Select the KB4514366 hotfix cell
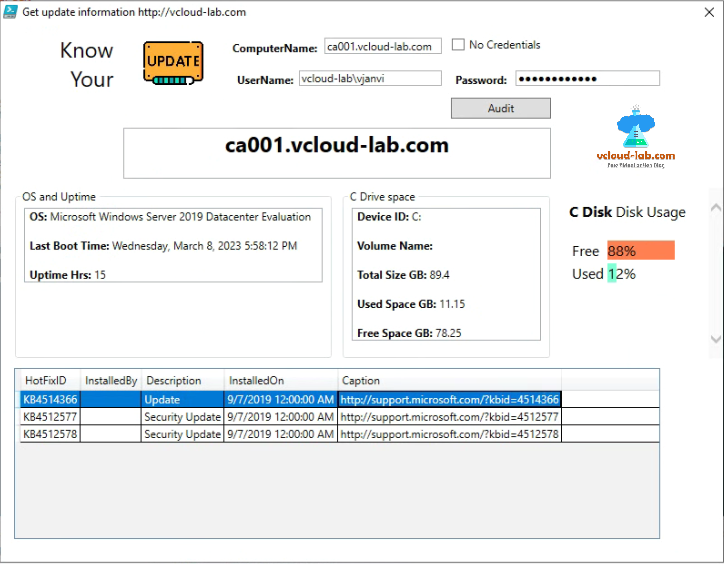 click(50, 400)
